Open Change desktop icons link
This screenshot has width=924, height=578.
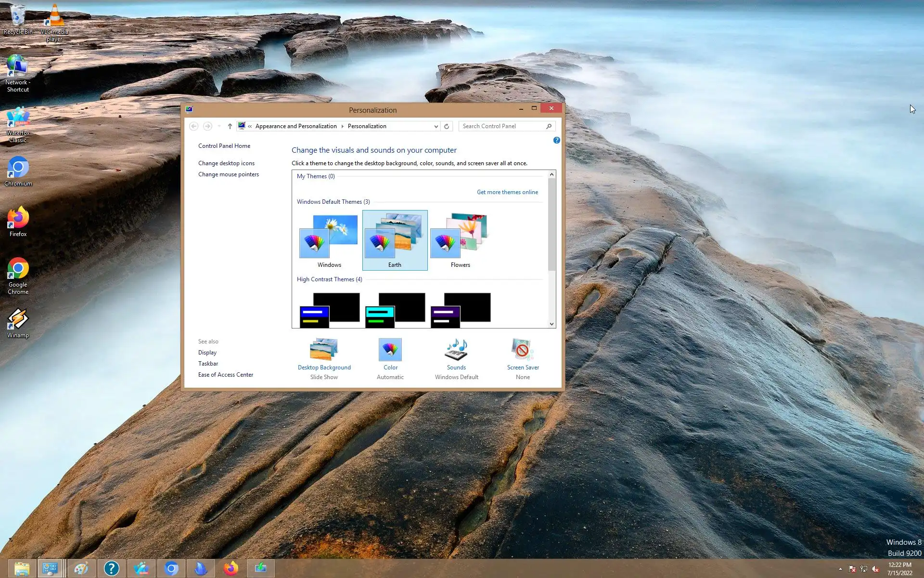pos(226,163)
